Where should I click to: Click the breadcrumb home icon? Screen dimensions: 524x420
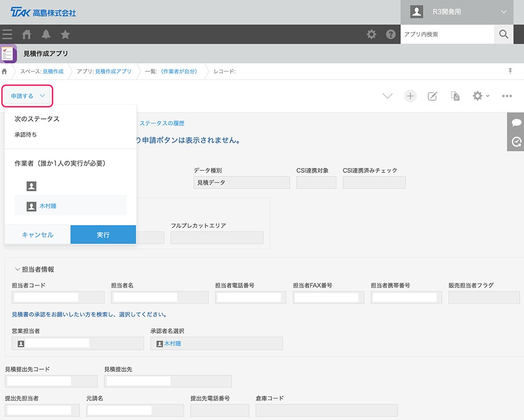4,71
